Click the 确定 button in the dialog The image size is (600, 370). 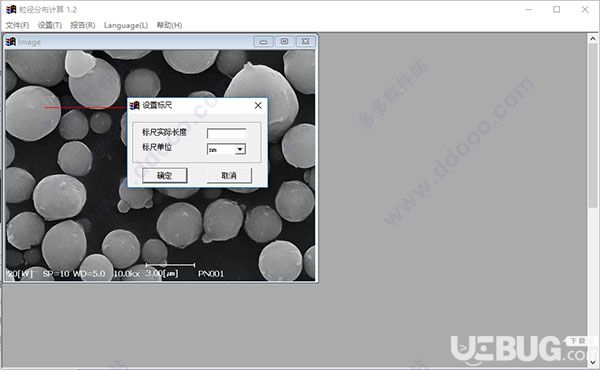pyautogui.click(x=165, y=176)
